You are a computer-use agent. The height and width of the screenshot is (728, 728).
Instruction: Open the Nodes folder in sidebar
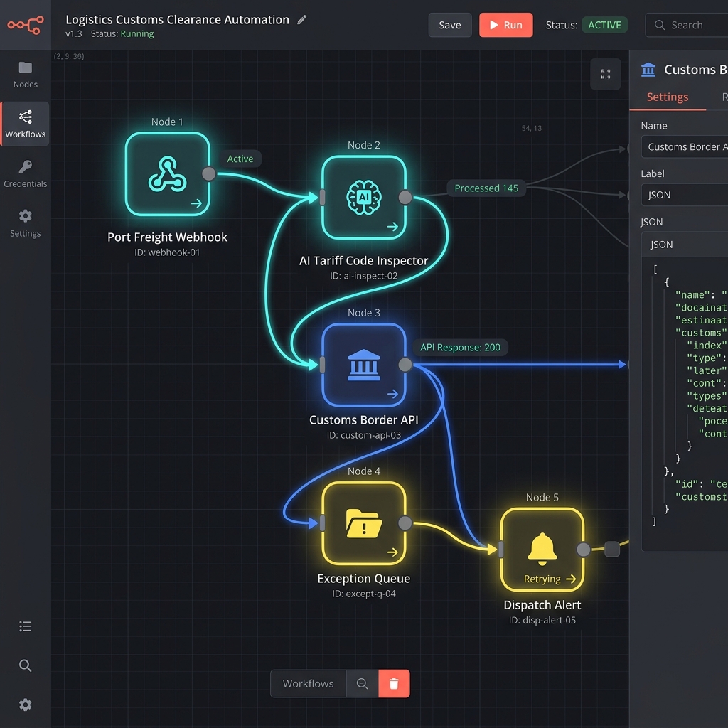coord(26,74)
